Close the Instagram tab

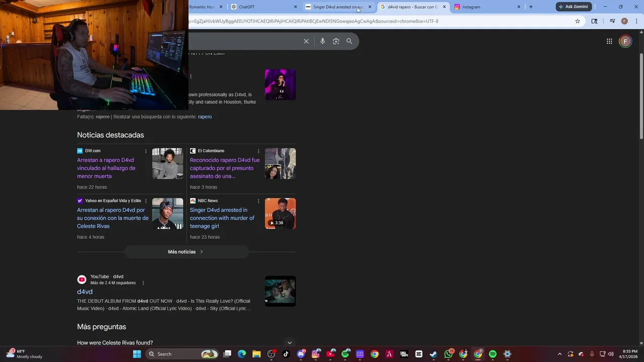click(519, 7)
